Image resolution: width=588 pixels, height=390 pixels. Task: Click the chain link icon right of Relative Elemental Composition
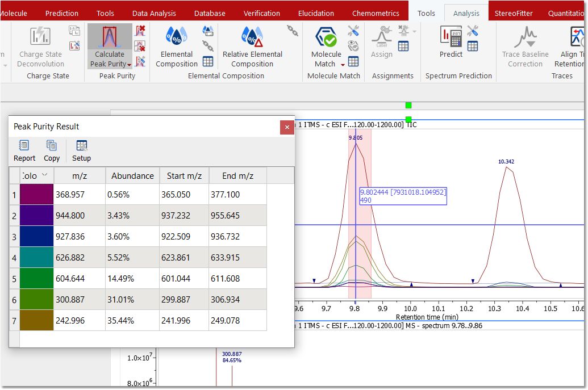pos(292,31)
